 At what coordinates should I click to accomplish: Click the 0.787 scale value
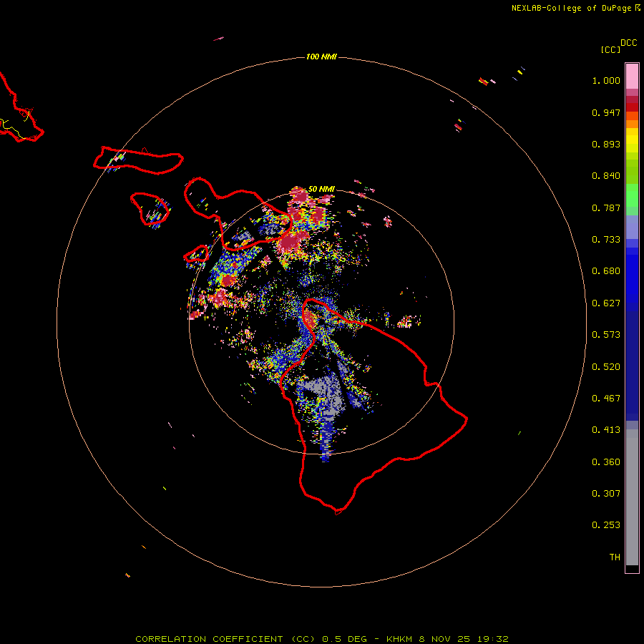606,208
